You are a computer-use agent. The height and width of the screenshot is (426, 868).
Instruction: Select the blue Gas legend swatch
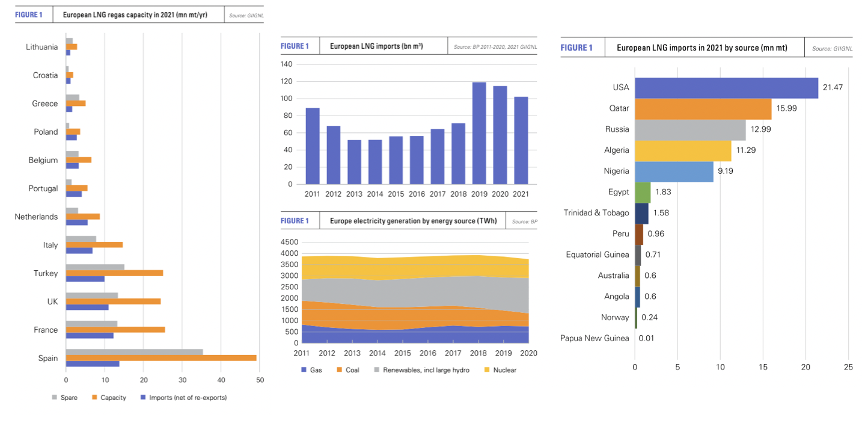click(x=303, y=370)
